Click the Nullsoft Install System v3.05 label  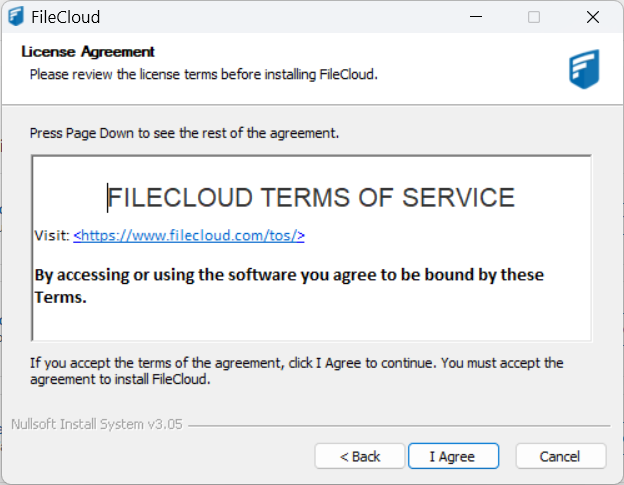tap(97, 425)
